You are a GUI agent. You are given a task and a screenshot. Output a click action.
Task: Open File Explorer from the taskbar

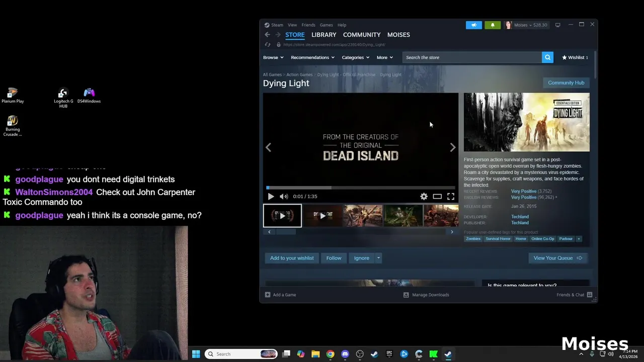315,354
